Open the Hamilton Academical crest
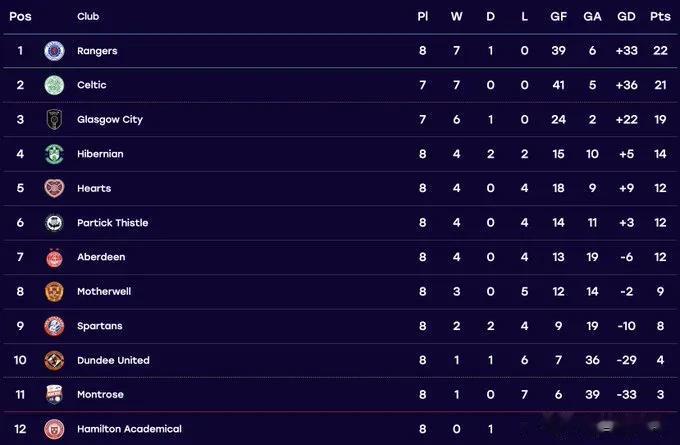The height and width of the screenshot is (445, 680). 54,429
